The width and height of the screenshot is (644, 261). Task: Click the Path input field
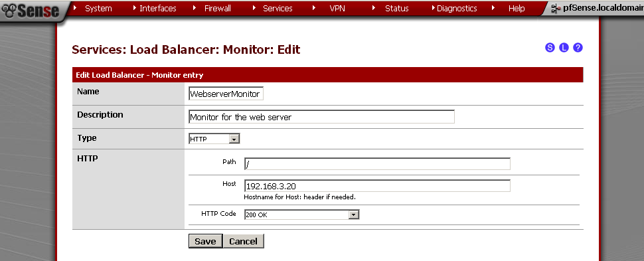[x=377, y=164]
